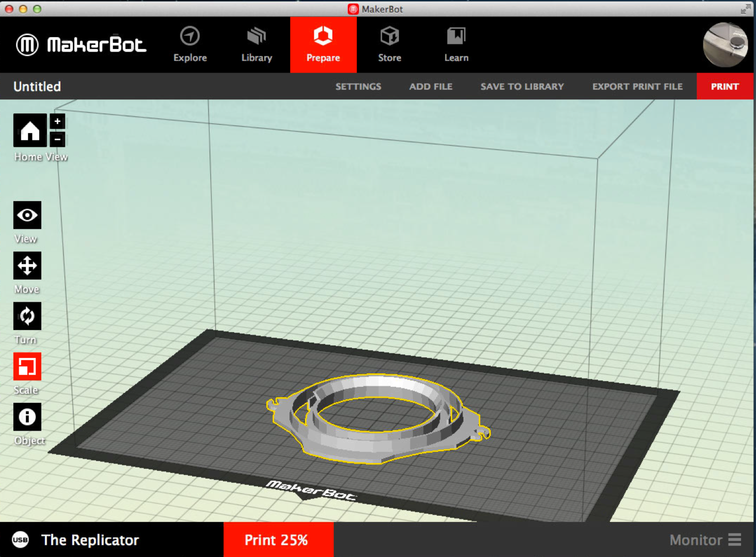Open the Explore compass tab
The image size is (756, 557).
tap(190, 45)
